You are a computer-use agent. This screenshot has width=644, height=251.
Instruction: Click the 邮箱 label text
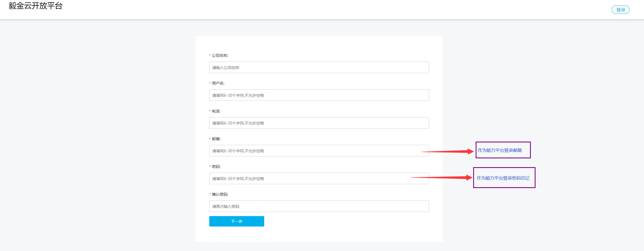(x=216, y=139)
